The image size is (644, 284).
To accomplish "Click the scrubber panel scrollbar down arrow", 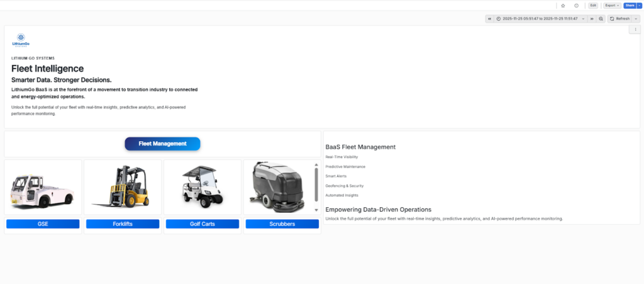I will point(316,210).
